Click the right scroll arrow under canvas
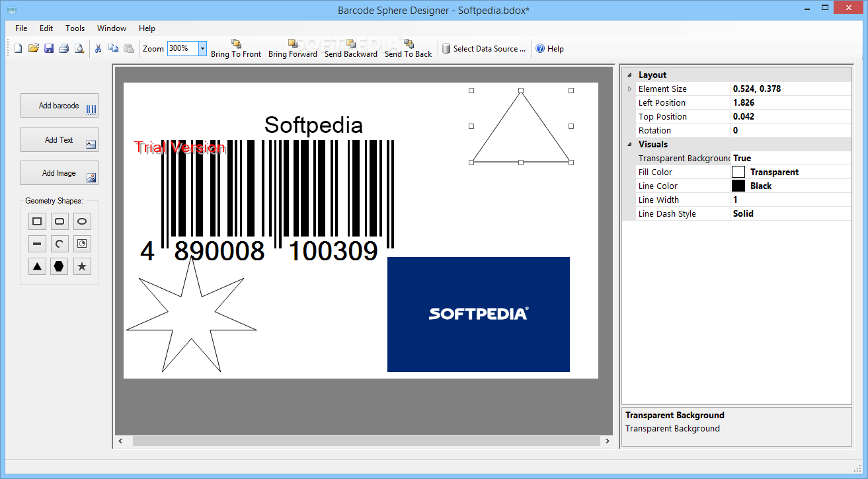The height and width of the screenshot is (479, 868). (608, 441)
